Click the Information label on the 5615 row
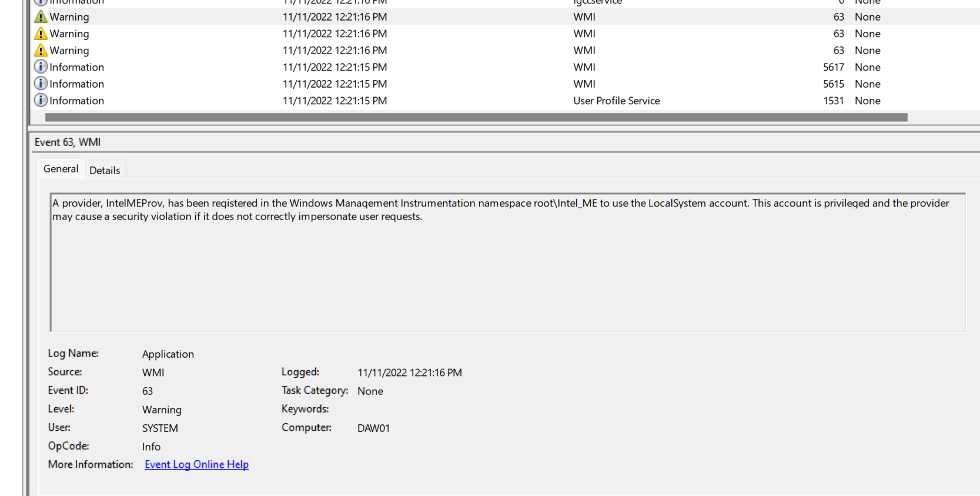Screen dimensions: 980x496 click(x=76, y=84)
